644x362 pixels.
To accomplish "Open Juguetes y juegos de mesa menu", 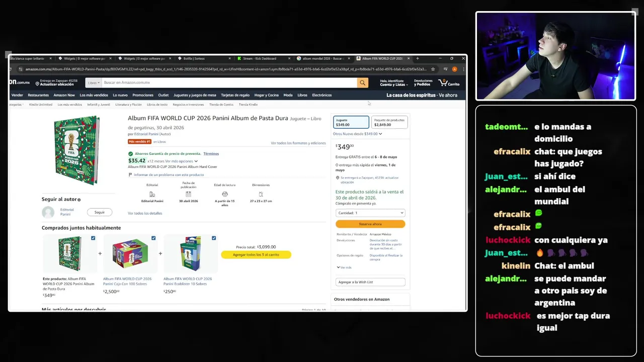I will (x=195, y=95).
